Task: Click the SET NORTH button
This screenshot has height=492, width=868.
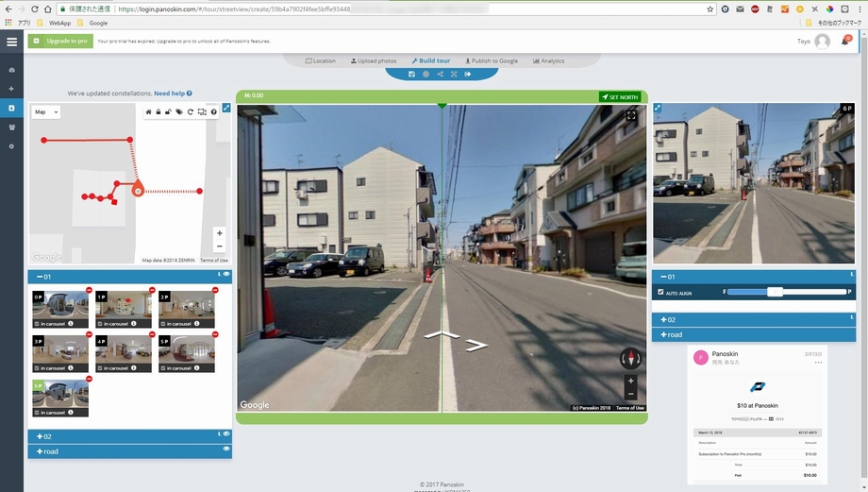Action: click(620, 97)
